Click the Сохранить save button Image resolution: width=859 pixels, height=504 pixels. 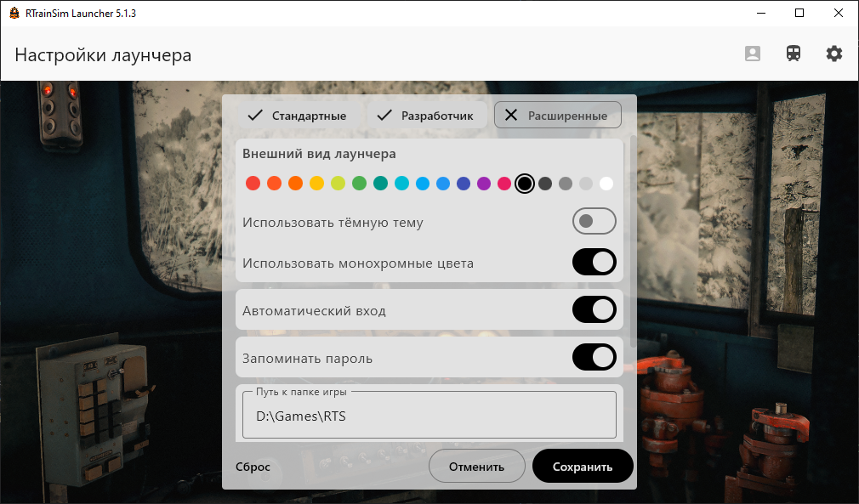[x=583, y=467]
